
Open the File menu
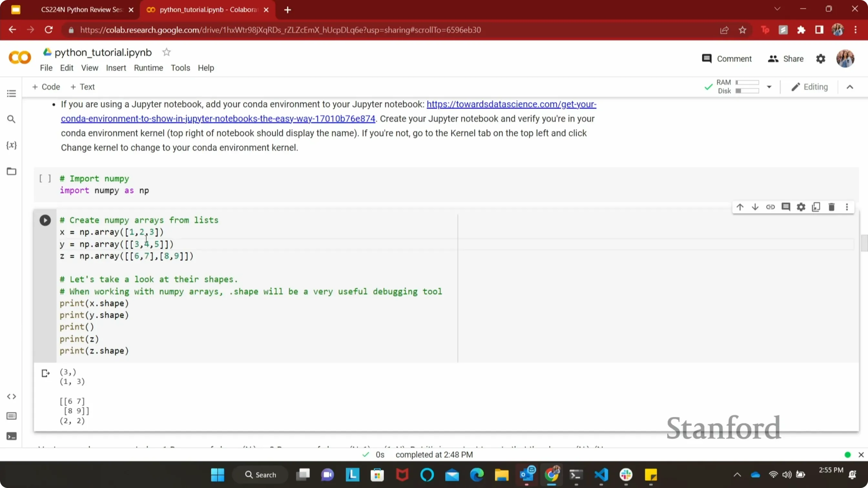click(46, 68)
